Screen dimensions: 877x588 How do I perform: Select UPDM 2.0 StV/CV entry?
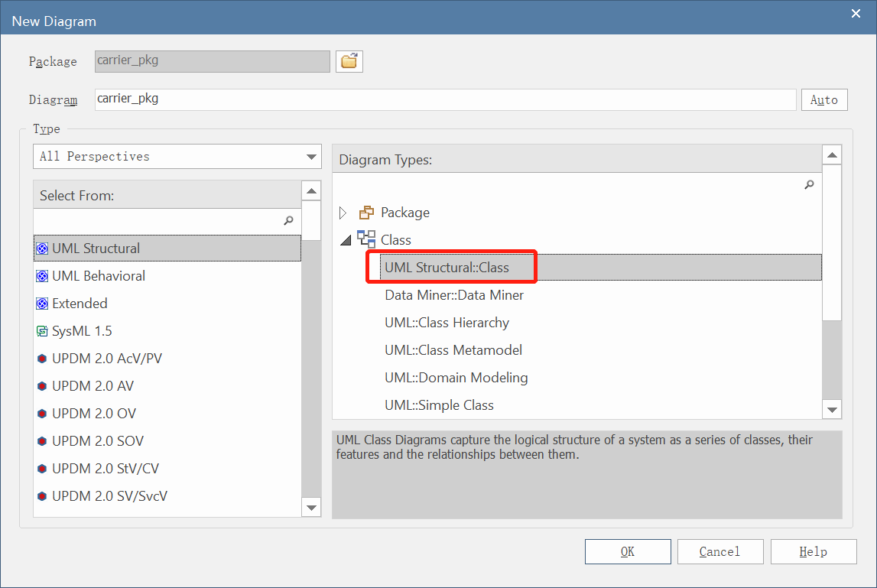pyautogui.click(x=167, y=468)
